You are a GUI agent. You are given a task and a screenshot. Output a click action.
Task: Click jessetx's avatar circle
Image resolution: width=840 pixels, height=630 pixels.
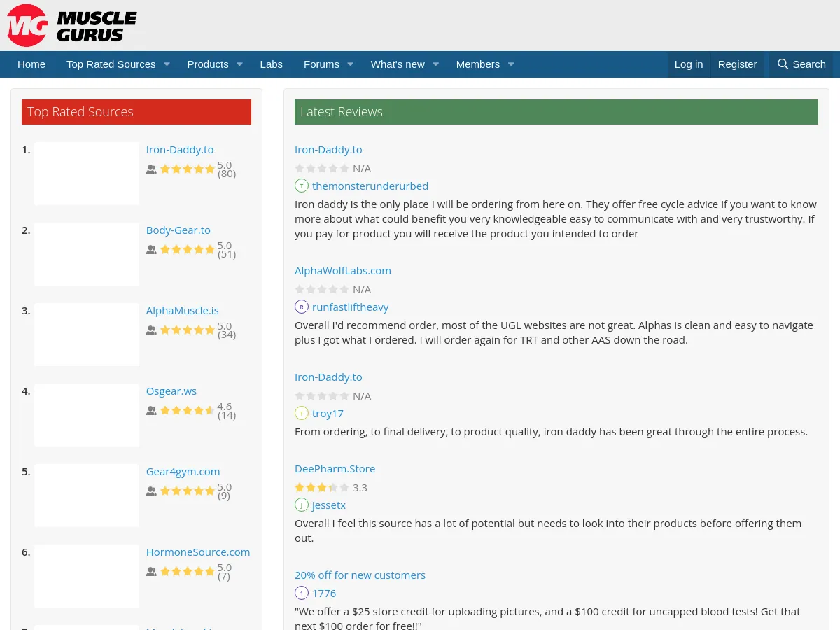point(302,505)
